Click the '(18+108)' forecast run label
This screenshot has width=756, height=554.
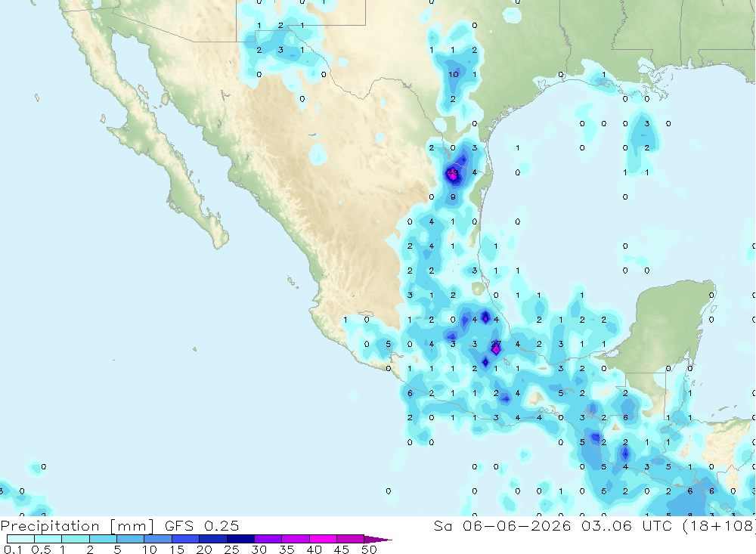(x=718, y=525)
